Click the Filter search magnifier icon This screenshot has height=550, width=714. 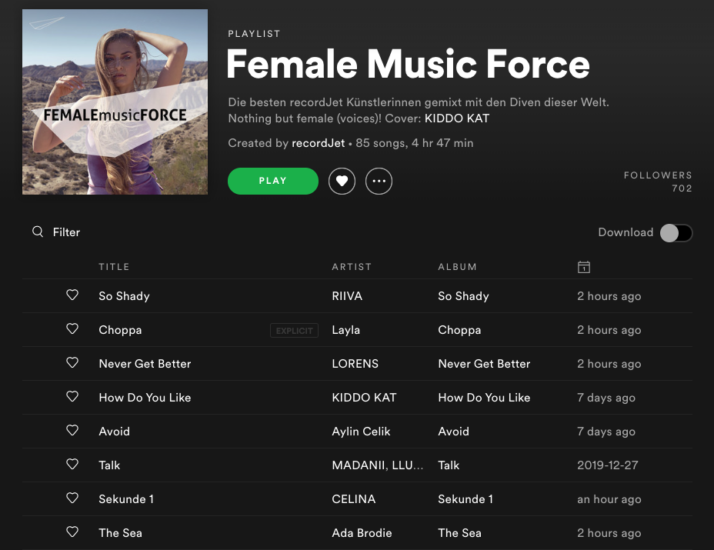(x=38, y=232)
